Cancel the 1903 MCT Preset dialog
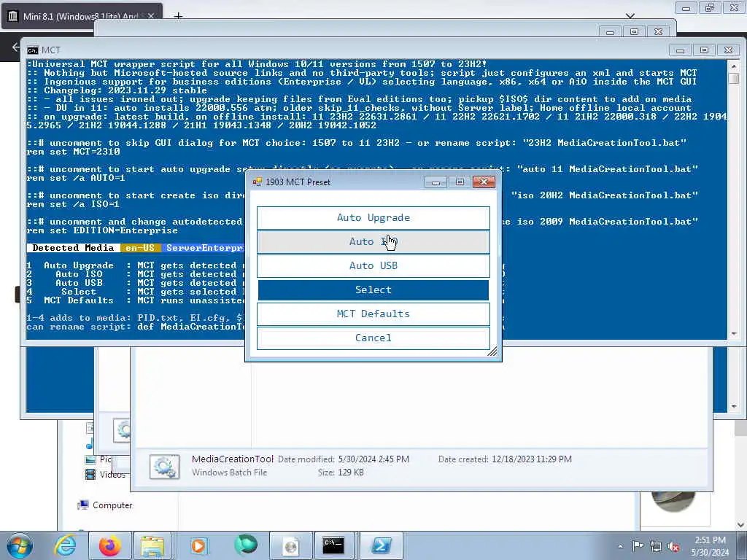Viewport: 747px width, 560px height. tap(373, 338)
